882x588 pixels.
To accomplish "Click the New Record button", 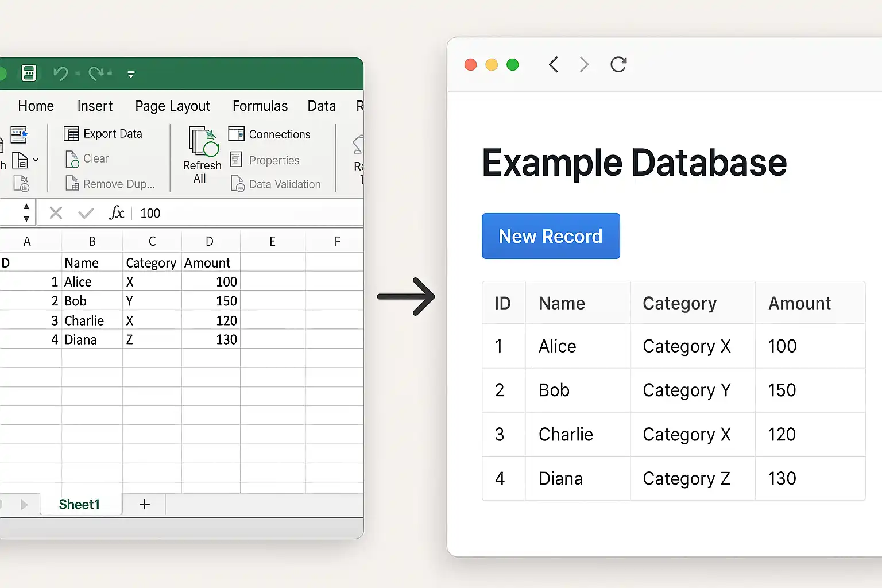I will tap(551, 236).
